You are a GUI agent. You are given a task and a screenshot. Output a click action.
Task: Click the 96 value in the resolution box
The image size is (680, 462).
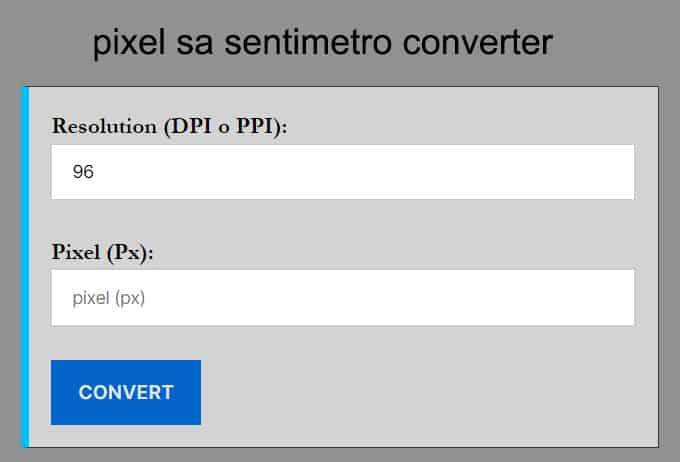[x=83, y=172]
